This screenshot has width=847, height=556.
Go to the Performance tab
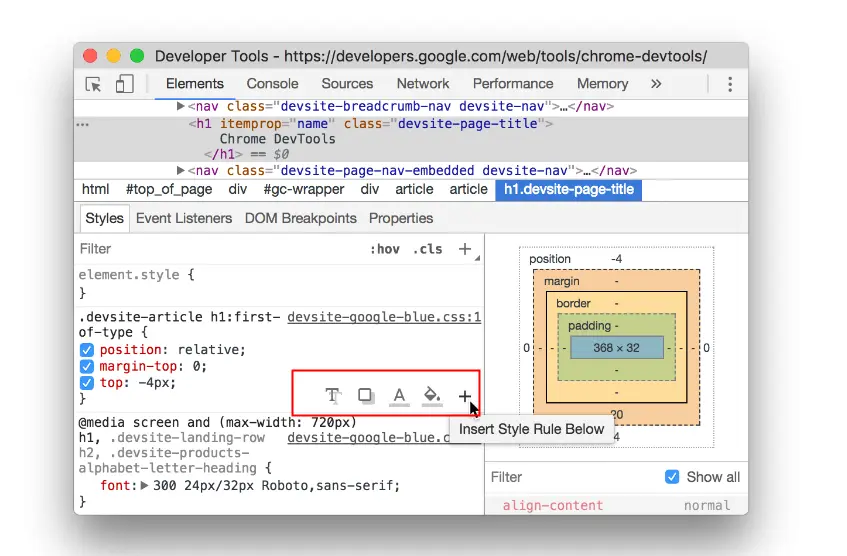coord(513,84)
